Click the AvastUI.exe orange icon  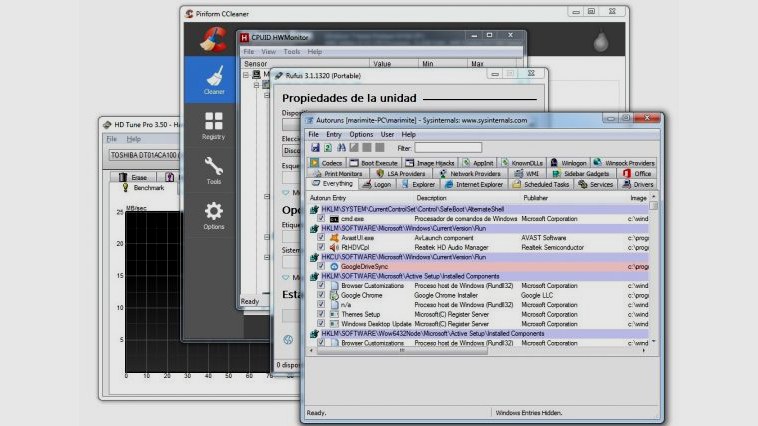coord(334,238)
